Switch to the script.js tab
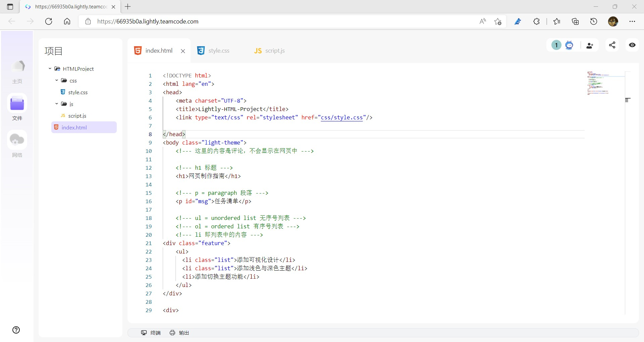The height and width of the screenshot is (342, 644). [274, 51]
